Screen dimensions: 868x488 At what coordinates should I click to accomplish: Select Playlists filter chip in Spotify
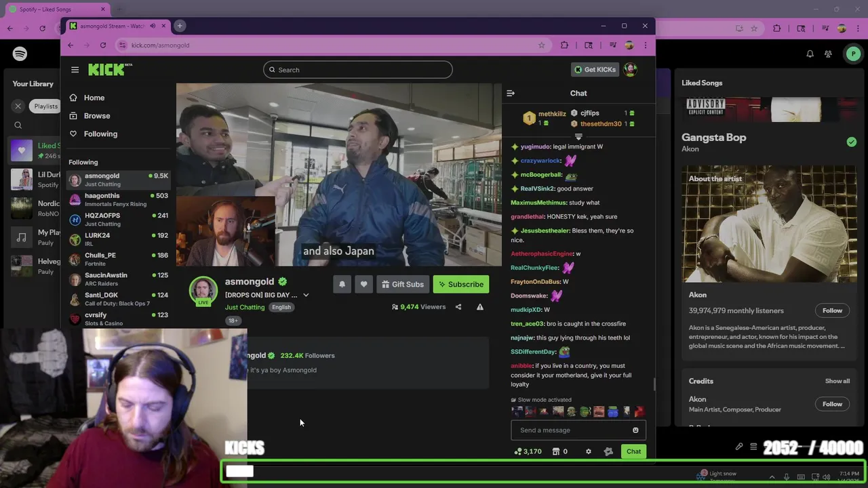point(46,106)
